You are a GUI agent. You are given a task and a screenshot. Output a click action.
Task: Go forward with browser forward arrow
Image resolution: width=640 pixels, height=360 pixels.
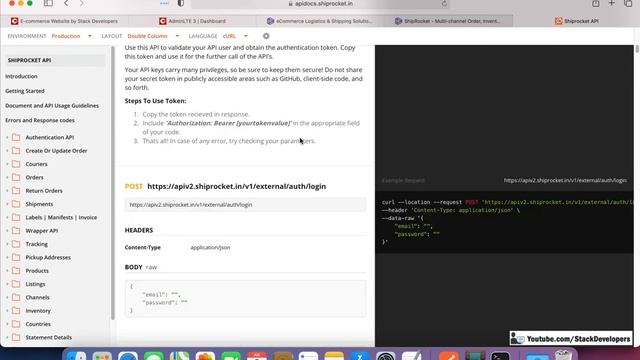click(82, 3)
